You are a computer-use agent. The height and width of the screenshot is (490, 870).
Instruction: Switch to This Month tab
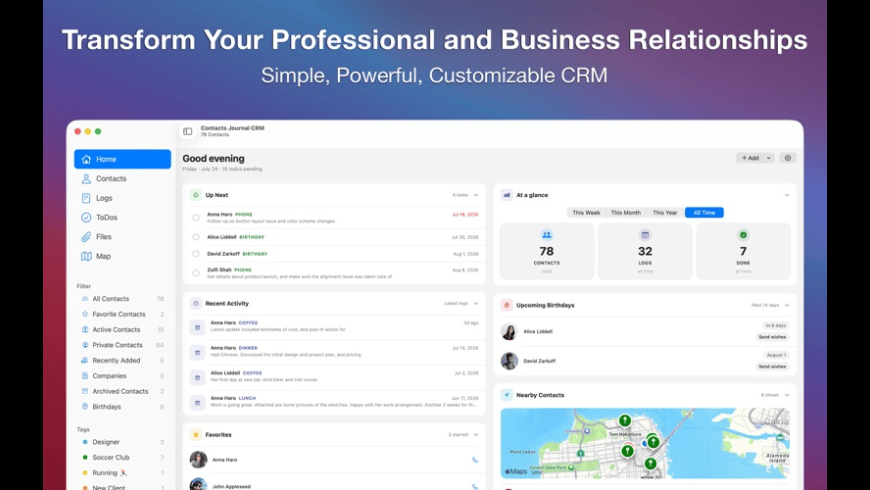click(x=625, y=213)
